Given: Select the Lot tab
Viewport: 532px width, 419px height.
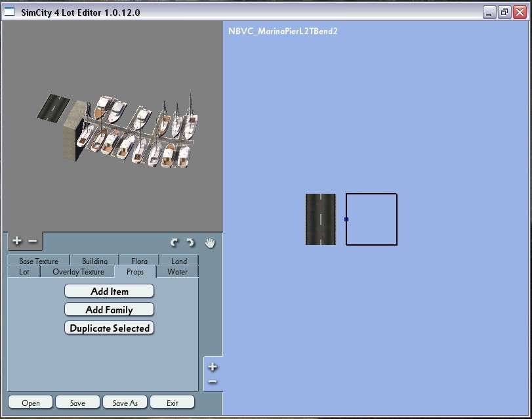Looking at the screenshot, I should pyautogui.click(x=24, y=272).
